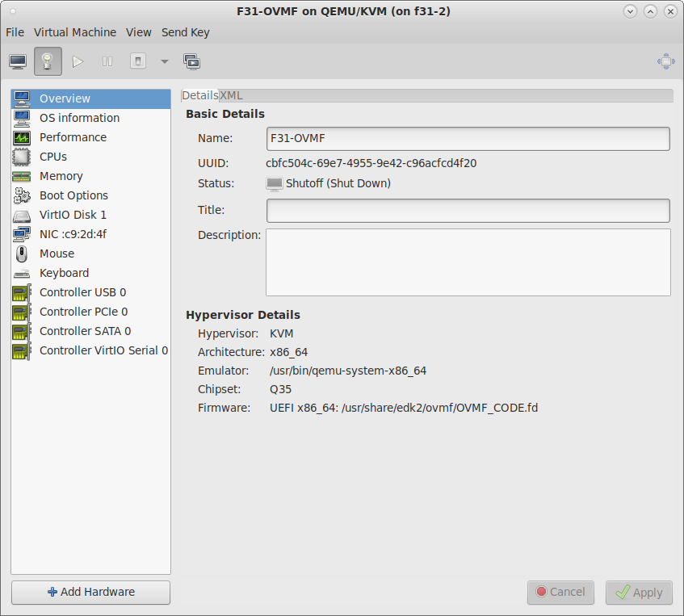
Task: Expand the shutdown options dropdown arrow
Action: 164,61
